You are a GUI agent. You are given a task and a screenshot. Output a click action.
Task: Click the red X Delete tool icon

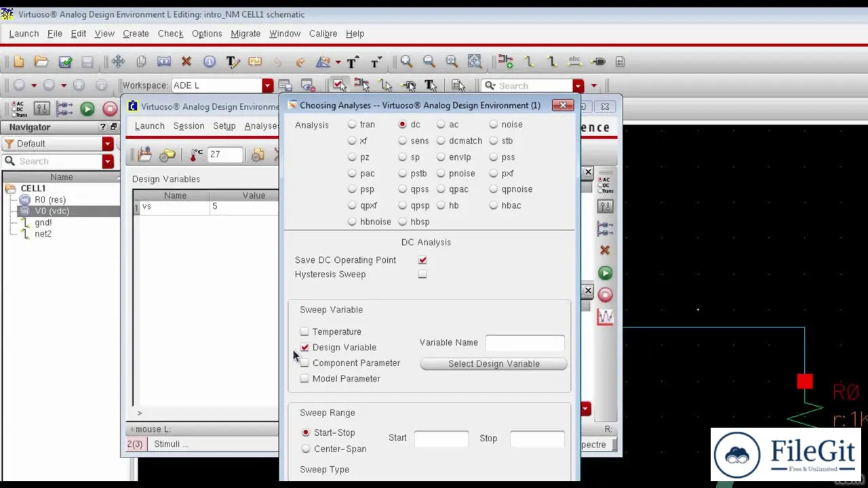click(186, 62)
